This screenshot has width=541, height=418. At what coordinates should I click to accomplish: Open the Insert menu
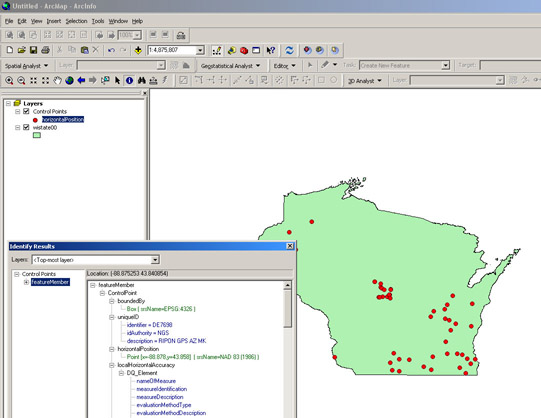[53, 21]
